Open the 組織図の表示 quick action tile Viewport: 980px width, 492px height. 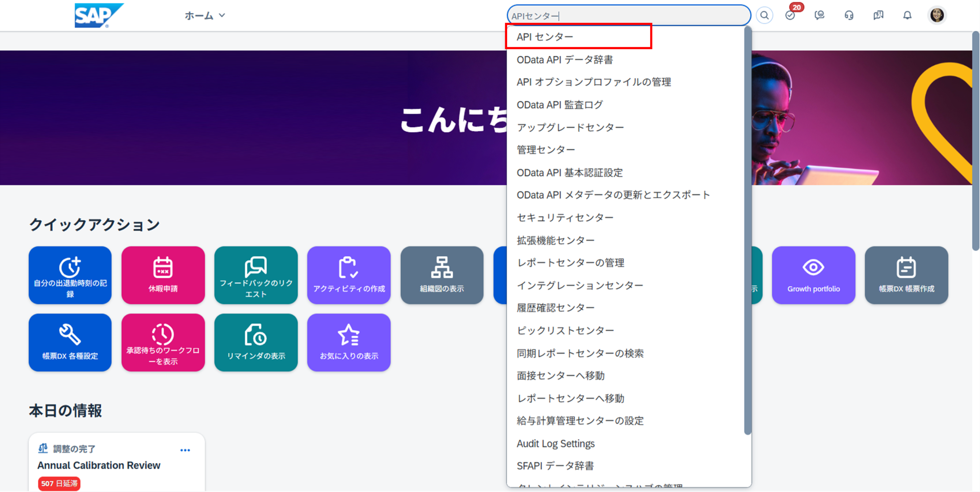[442, 275]
